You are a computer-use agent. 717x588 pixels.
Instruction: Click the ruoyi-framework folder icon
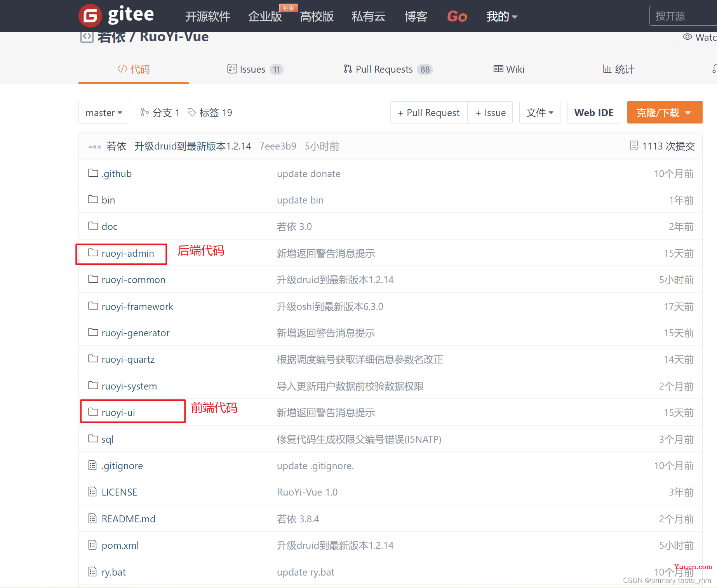pyautogui.click(x=93, y=306)
